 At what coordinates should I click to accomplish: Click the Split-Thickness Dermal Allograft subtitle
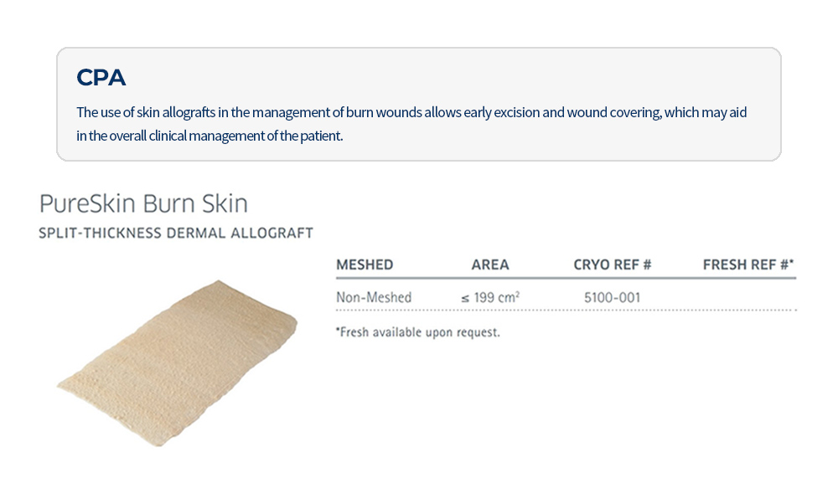[x=176, y=234]
